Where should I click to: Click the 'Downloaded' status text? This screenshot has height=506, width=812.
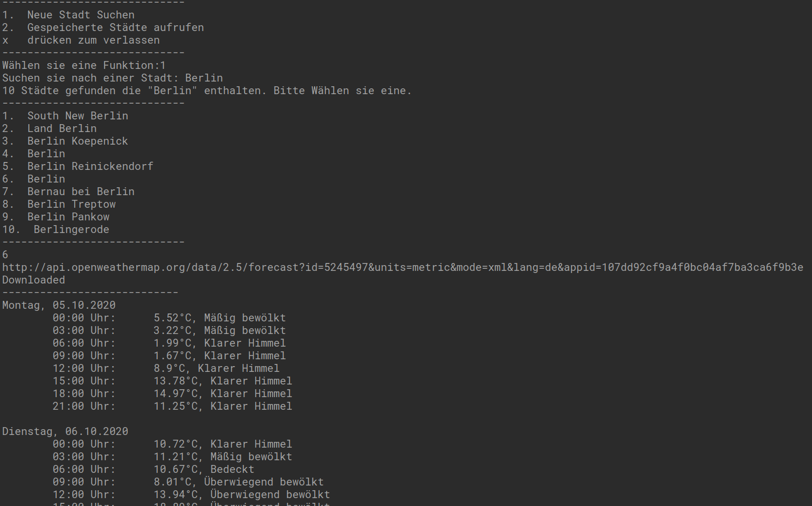coord(34,280)
